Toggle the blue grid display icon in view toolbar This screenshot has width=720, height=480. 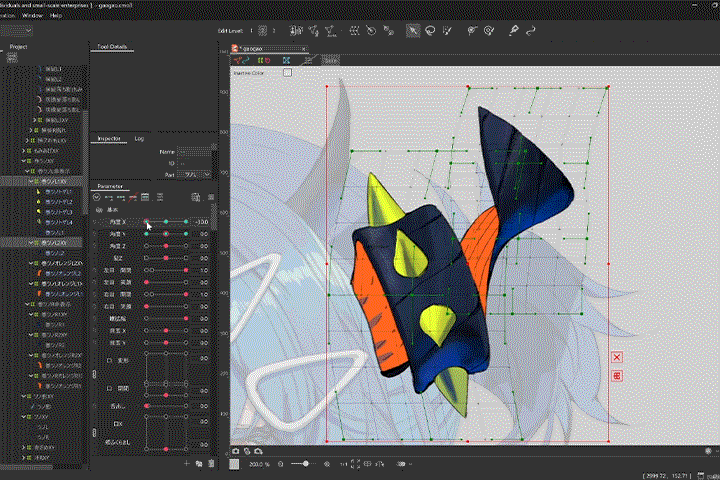(287, 61)
